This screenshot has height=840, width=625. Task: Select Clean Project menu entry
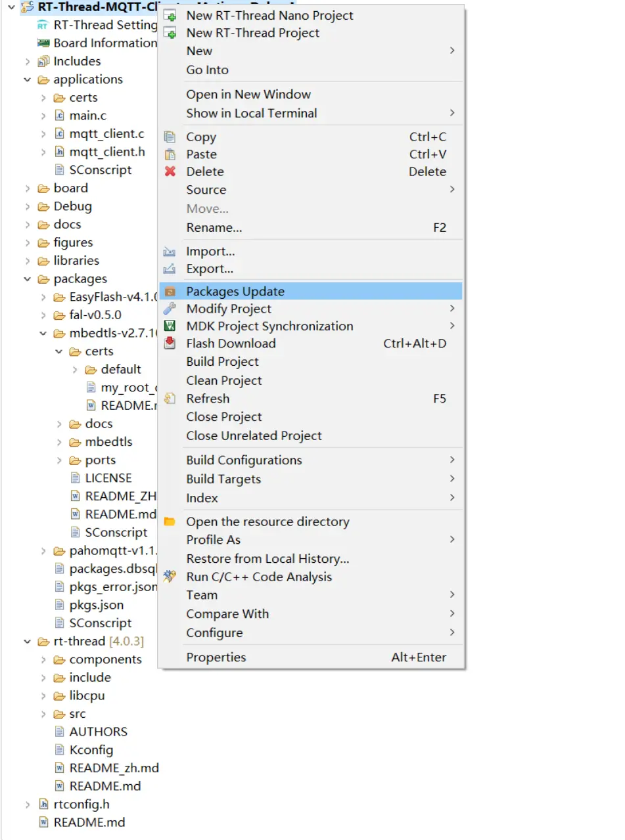(x=223, y=381)
